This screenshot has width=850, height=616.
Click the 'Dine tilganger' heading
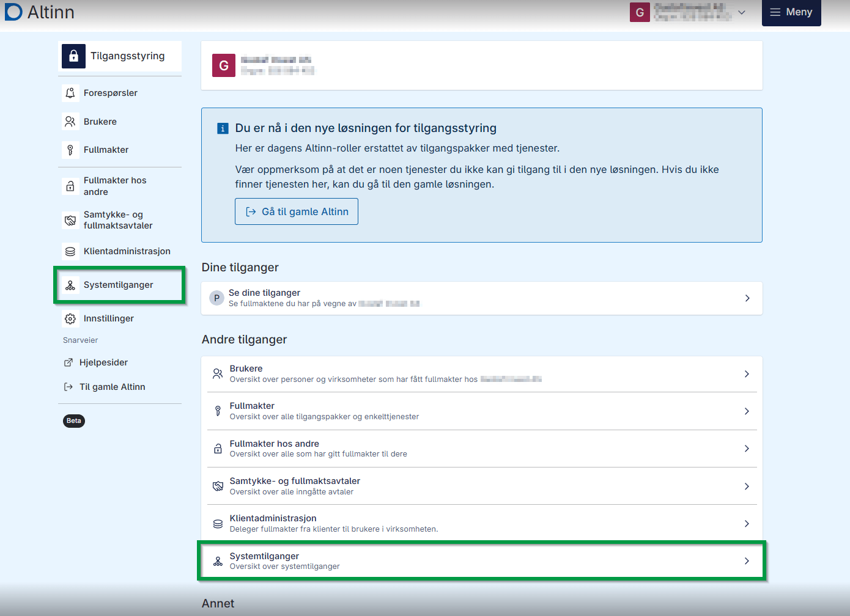pyautogui.click(x=240, y=268)
